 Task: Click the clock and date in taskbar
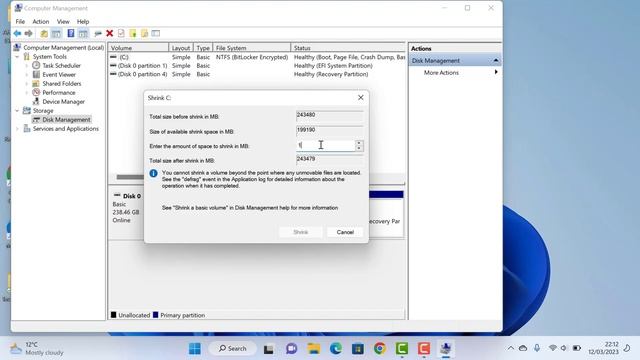(603, 348)
